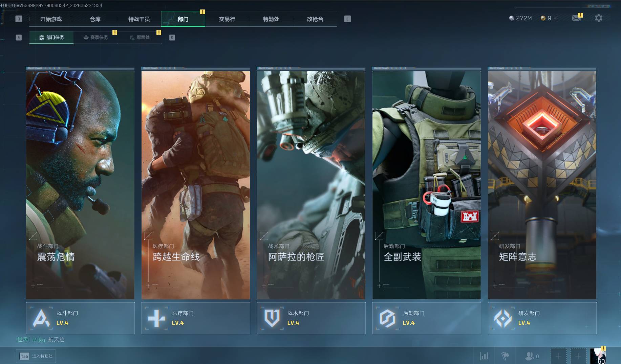Viewport: 621px width, 364px height.
Task: Go to the 交易行 tab
Action: (227, 19)
